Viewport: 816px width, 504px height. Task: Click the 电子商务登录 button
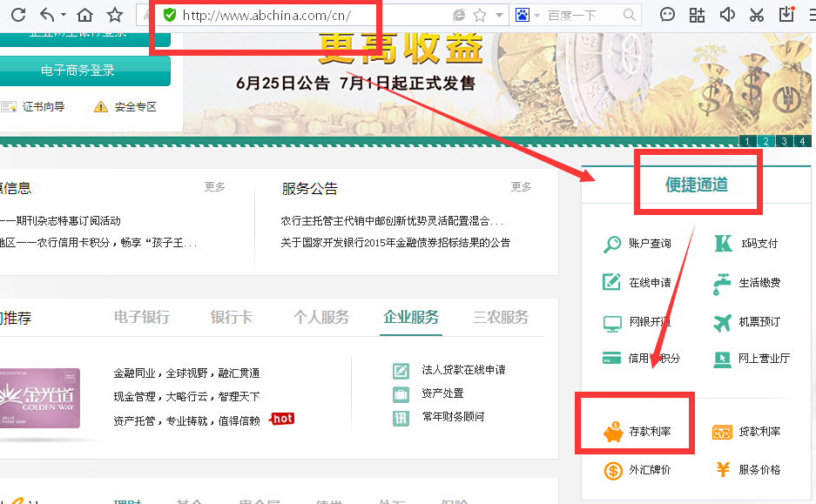(78, 69)
